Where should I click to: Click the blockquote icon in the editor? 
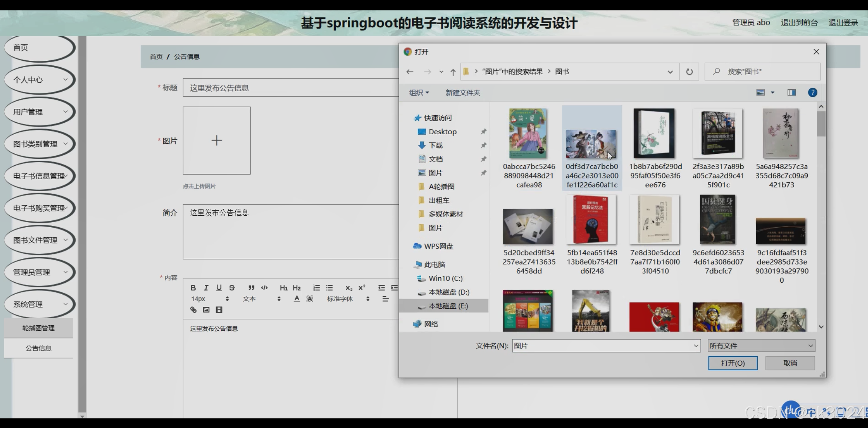251,288
